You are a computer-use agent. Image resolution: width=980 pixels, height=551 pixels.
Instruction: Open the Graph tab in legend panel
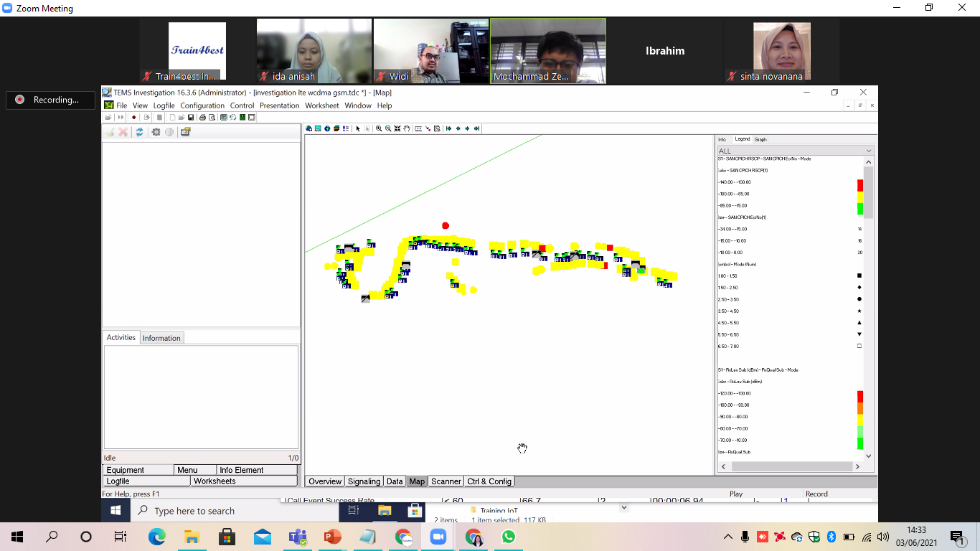pyautogui.click(x=760, y=139)
